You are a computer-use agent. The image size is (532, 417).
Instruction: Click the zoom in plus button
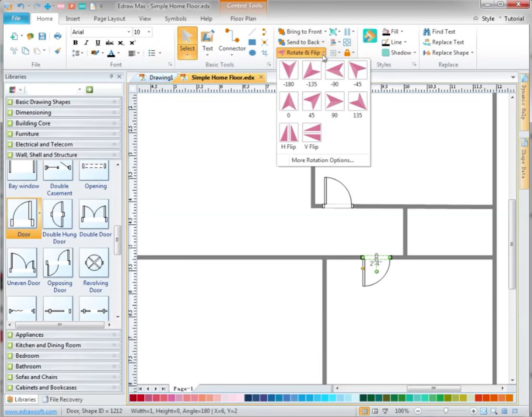pos(473,411)
